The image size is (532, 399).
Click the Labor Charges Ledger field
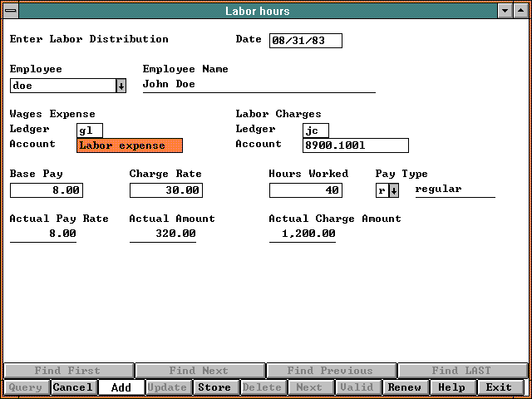tap(316, 131)
